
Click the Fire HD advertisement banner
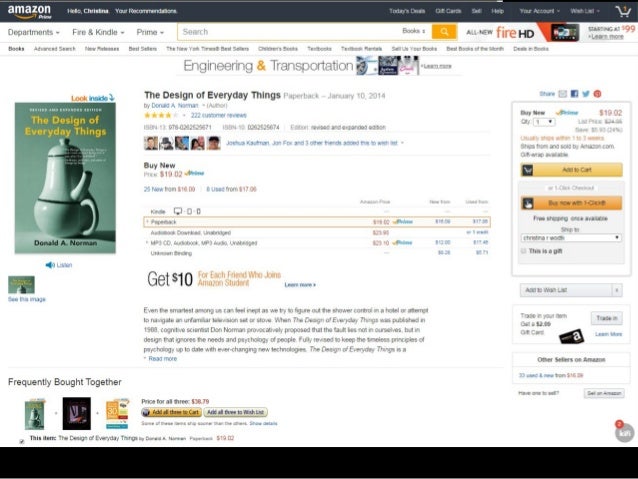549,32
